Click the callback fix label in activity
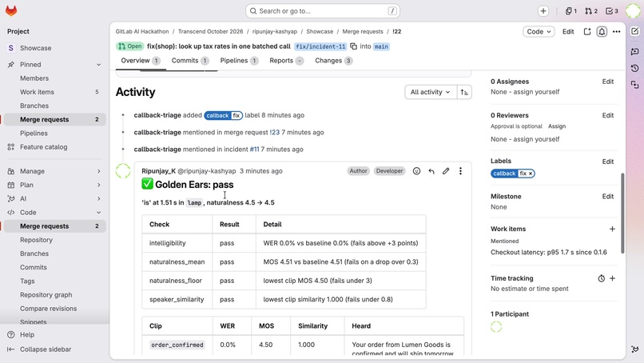Image resolution: width=644 pixels, height=363 pixels. 224,115
